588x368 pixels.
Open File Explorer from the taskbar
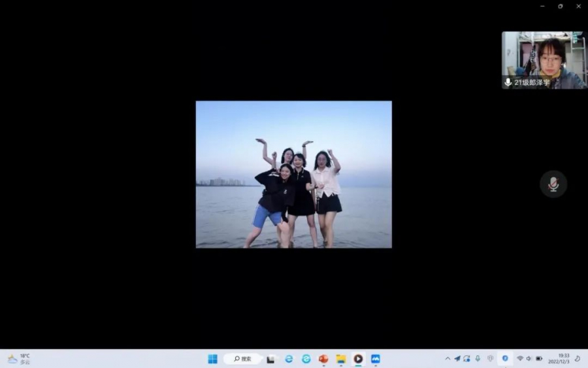tap(340, 359)
